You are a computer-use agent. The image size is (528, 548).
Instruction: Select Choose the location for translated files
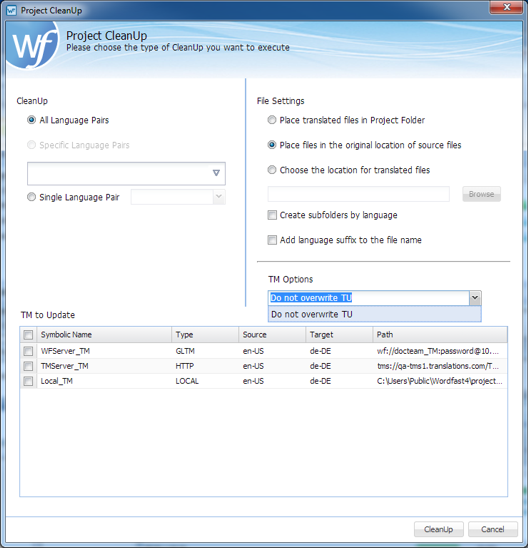click(272, 170)
